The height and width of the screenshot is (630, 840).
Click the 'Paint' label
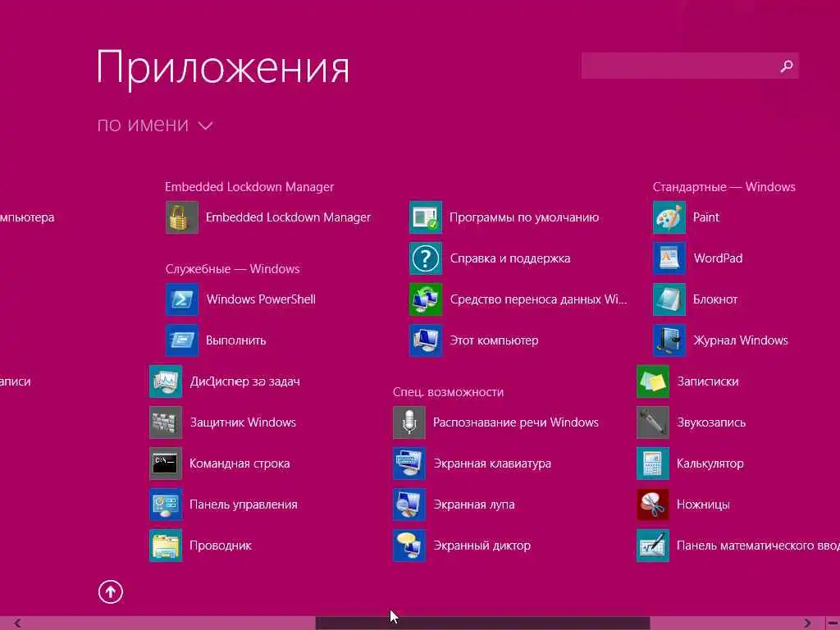pos(706,217)
